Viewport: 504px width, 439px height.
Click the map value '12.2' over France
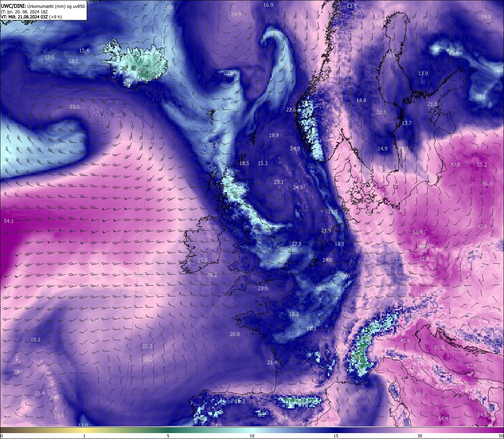click(x=294, y=314)
